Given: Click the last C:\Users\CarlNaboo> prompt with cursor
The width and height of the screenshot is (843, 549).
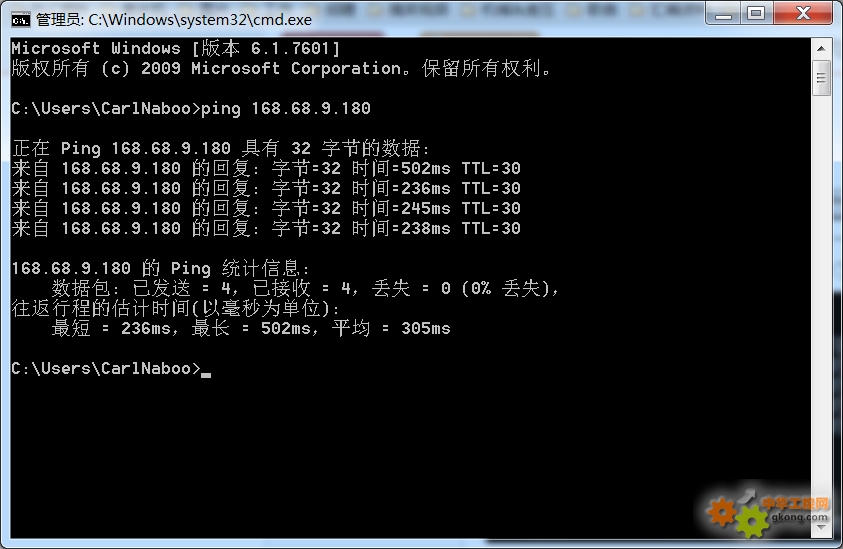Looking at the screenshot, I should [111, 368].
